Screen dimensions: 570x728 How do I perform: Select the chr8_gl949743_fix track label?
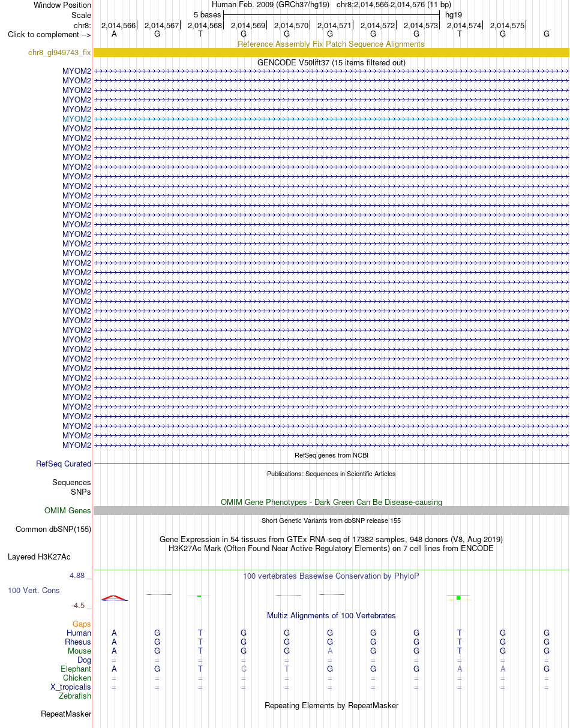(x=59, y=53)
